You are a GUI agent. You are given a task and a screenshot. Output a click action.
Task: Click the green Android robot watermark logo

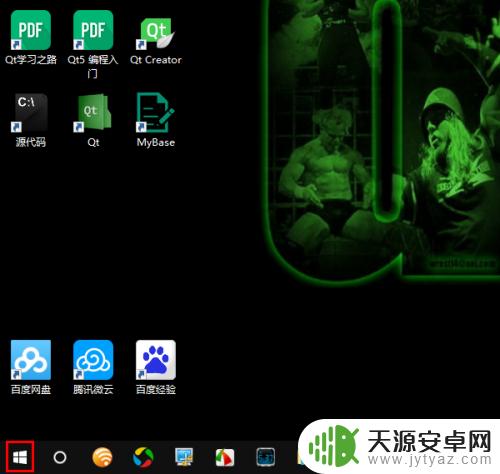334,445
